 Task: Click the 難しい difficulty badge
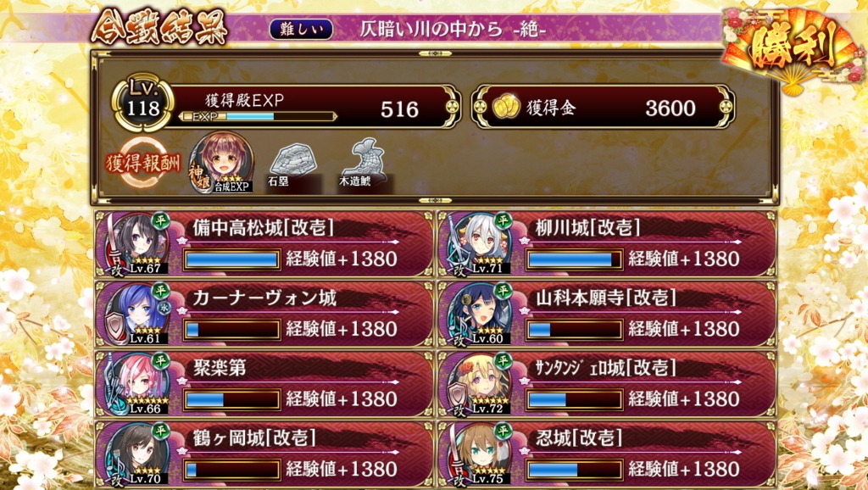[301, 30]
